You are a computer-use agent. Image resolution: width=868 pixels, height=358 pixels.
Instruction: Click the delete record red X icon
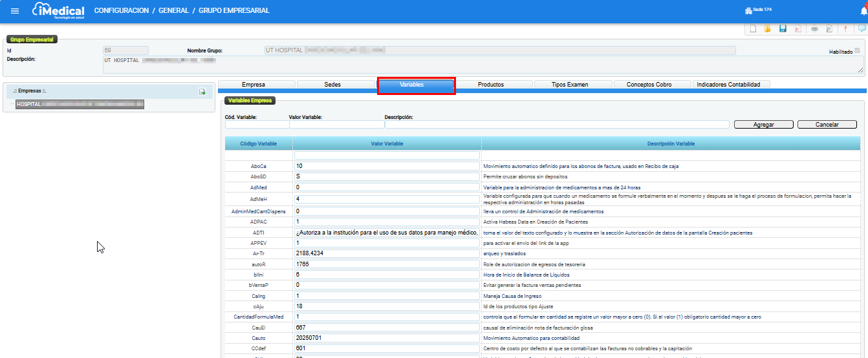click(x=797, y=28)
